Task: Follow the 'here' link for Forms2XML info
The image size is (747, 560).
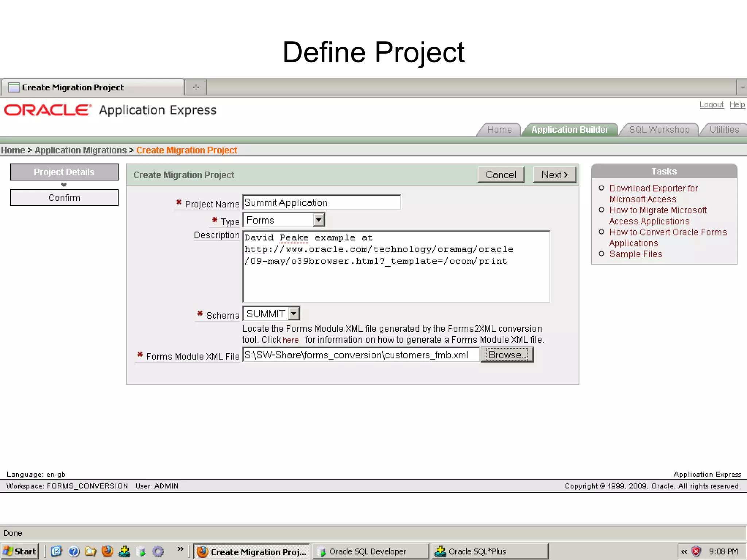Action: [x=290, y=340]
